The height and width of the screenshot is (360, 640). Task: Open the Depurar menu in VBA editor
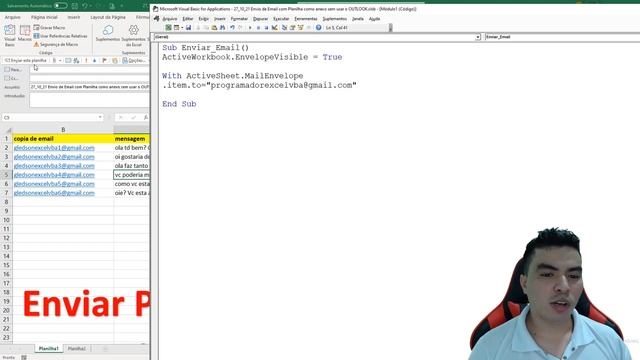coord(260,19)
